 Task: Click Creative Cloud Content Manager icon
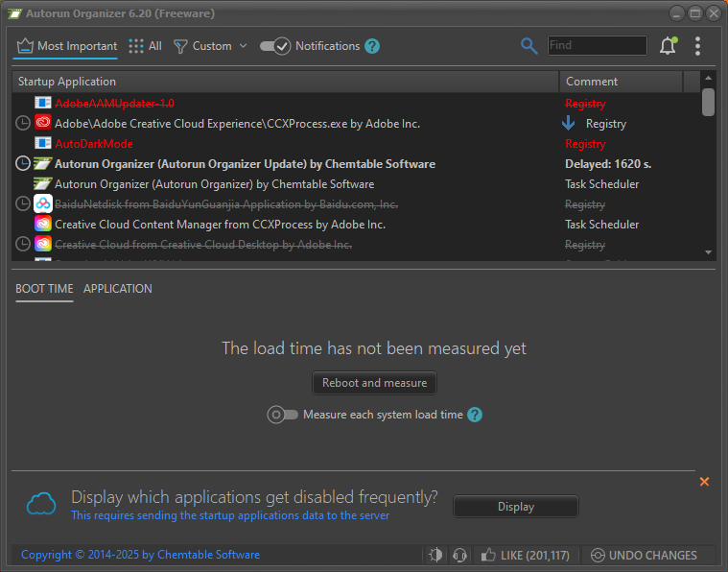[x=43, y=224]
